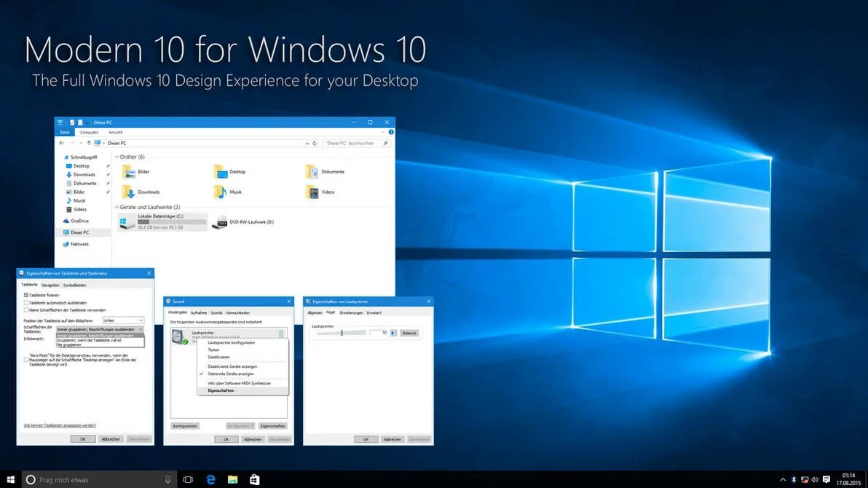Image resolution: width=868 pixels, height=488 pixels.
Task: Switch to Kommunikation tab in Sound
Action: 238,313
